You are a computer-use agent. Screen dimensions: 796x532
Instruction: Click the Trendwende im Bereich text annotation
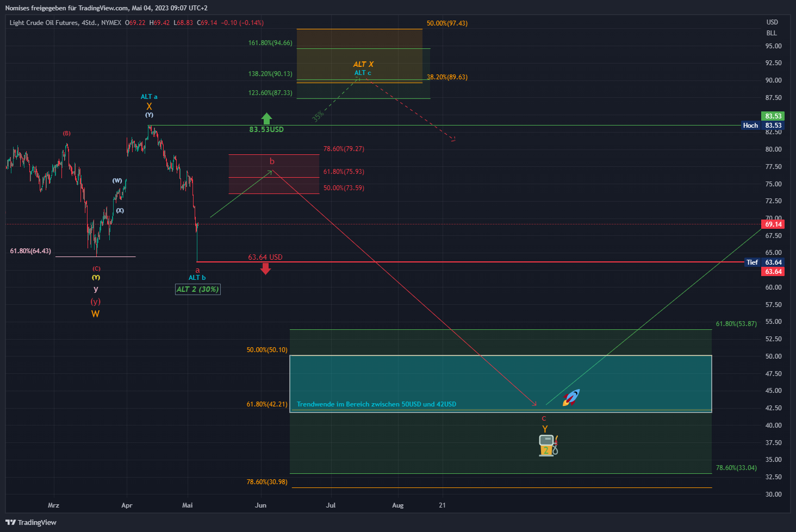coord(376,404)
